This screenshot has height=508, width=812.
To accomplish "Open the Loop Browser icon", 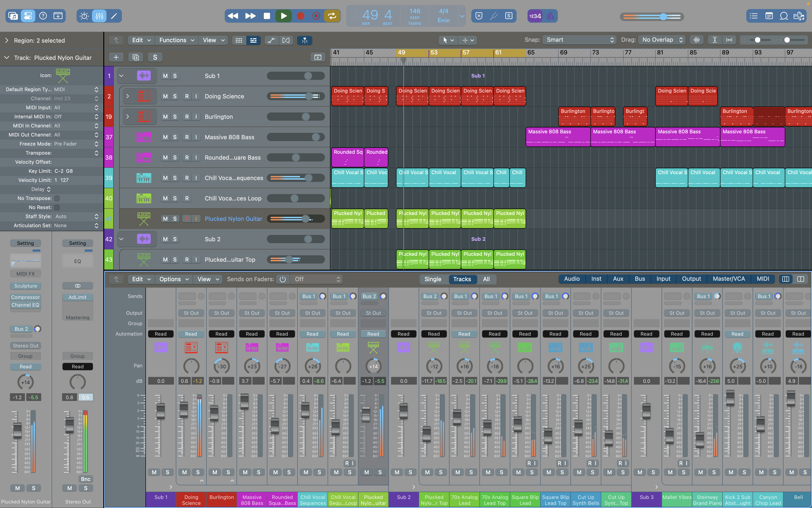I will [x=784, y=16].
